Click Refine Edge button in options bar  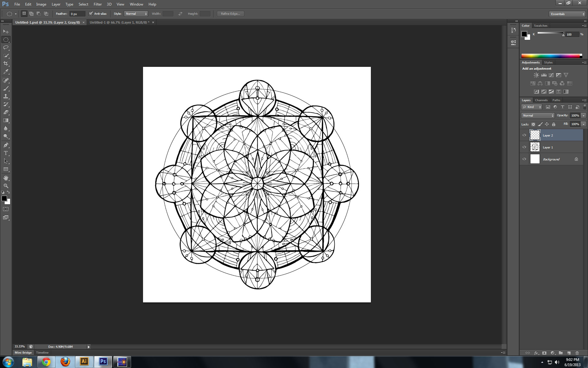tap(230, 13)
